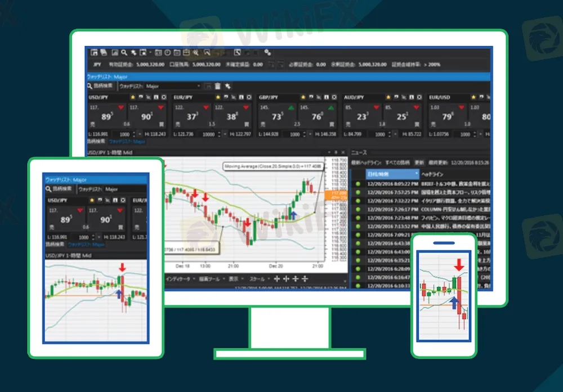Toggle the star on AUD/JPY tile
This screenshot has width=563, height=392.
[x=388, y=97]
